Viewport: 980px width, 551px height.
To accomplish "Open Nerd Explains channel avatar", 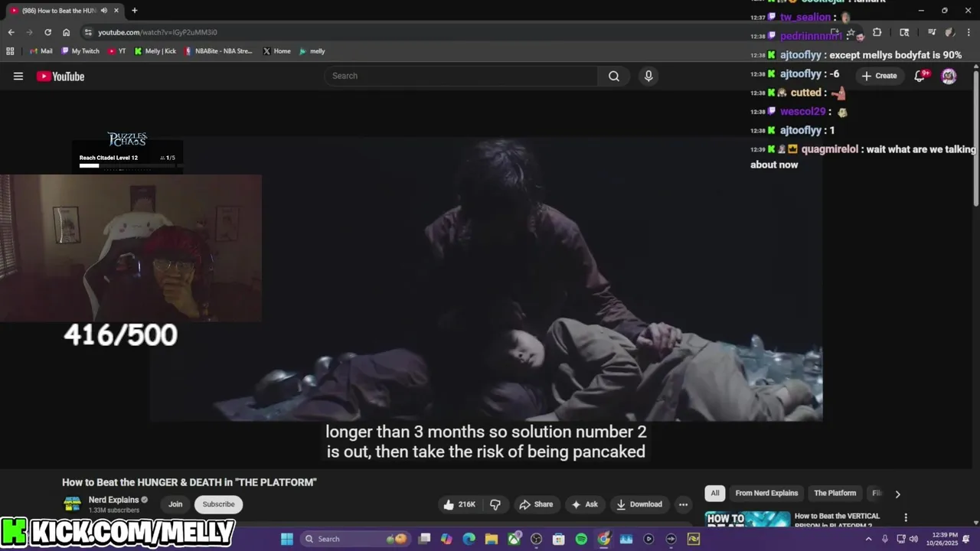I will pos(72,504).
